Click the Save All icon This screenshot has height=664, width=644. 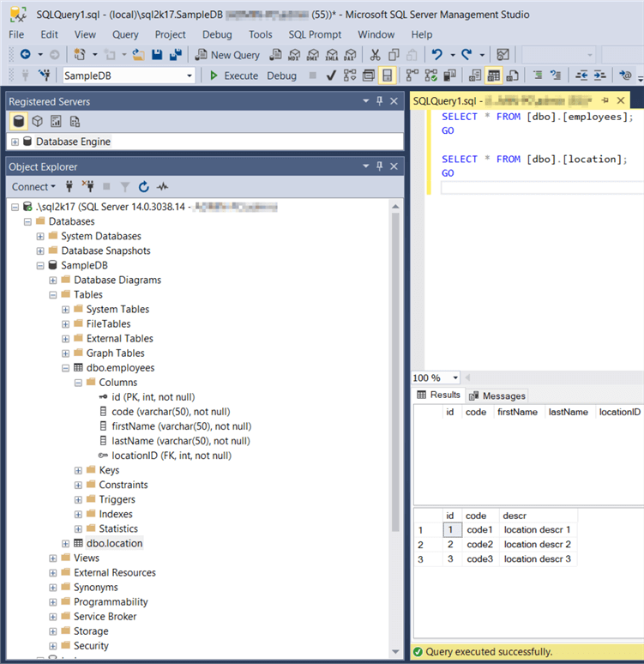pyautogui.click(x=176, y=55)
